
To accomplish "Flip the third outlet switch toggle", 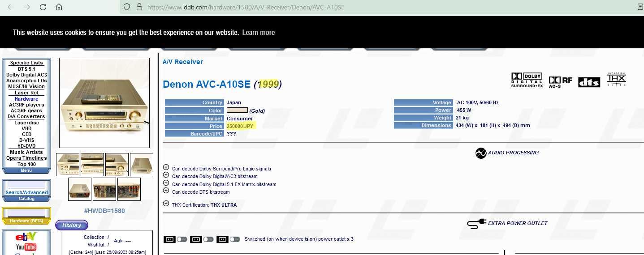I will coord(235,239).
